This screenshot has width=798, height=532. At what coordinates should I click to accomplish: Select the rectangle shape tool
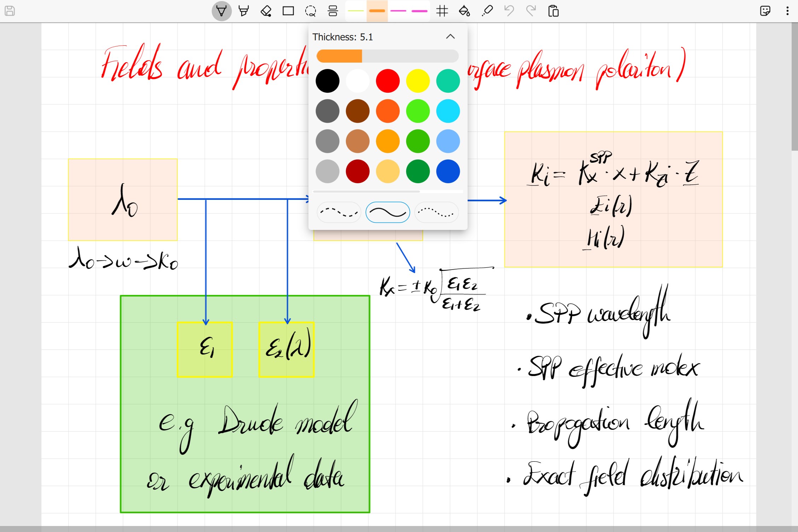point(288,11)
